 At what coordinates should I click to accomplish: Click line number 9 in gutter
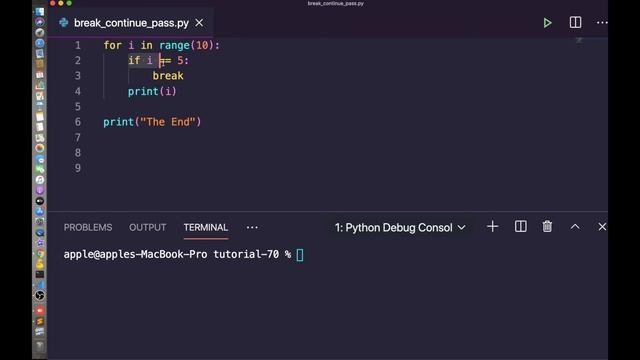(78, 168)
